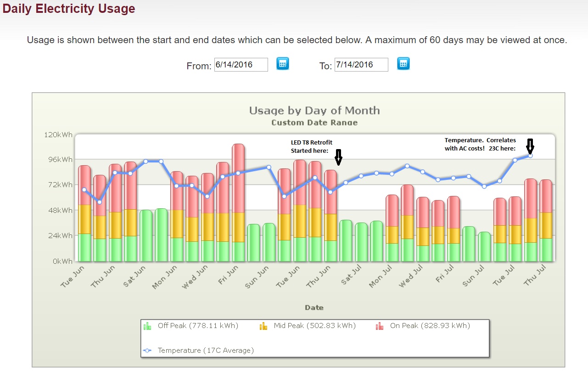Click the Tue Jun x-axis label, first one
The height and width of the screenshot is (373, 588).
(x=72, y=277)
